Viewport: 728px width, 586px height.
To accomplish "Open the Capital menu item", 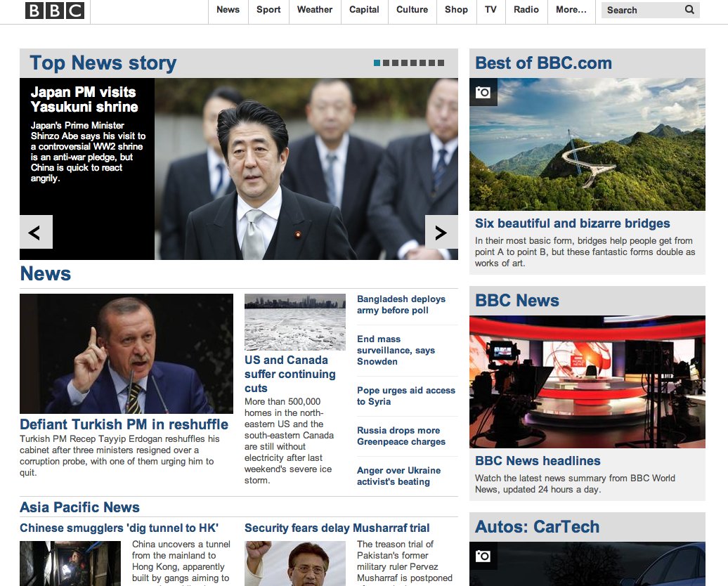I will [364, 10].
